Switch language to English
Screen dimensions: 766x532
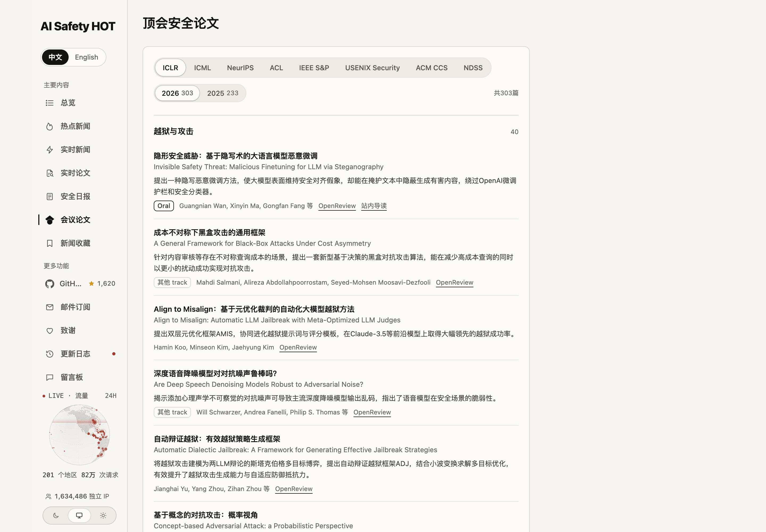tap(86, 57)
